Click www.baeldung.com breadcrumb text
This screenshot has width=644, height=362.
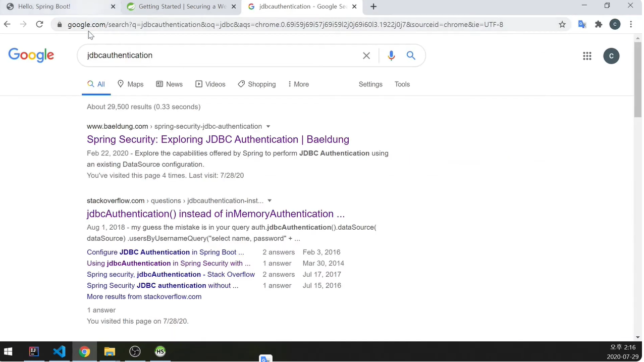pyautogui.click(x=118, y=127)
